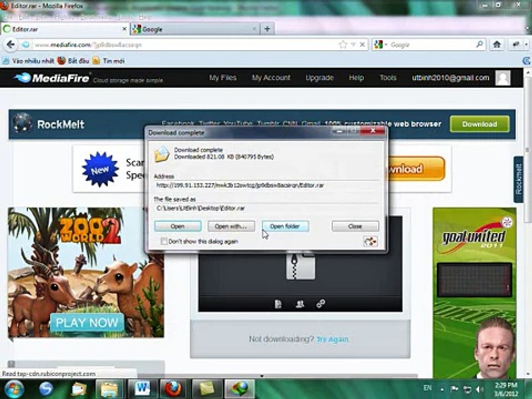Click PLAY NOW on Zoo World 2 ad
The image size is (532, 399).
point(87,323)
